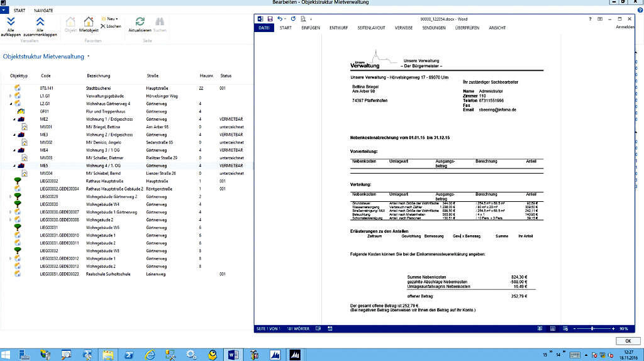Open the Word help question mark
The height and width of the screenshot is (361, 644).
[x=590, y=19]
